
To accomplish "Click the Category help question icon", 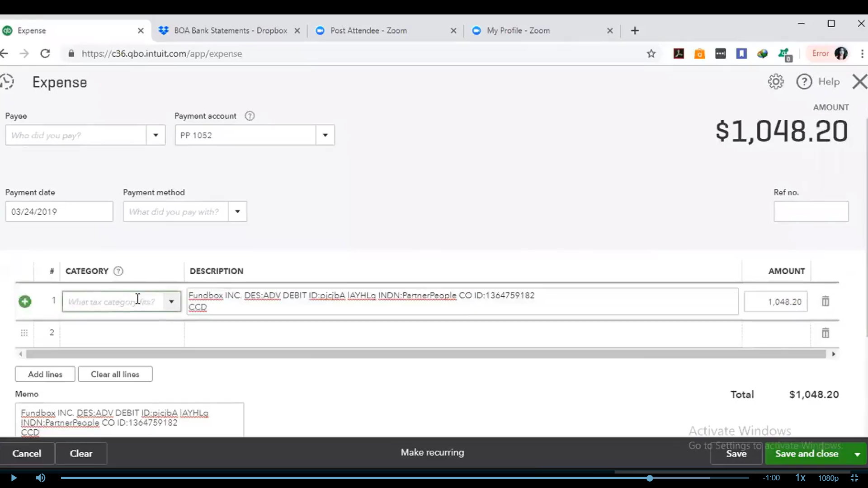I will pos(118,271).
